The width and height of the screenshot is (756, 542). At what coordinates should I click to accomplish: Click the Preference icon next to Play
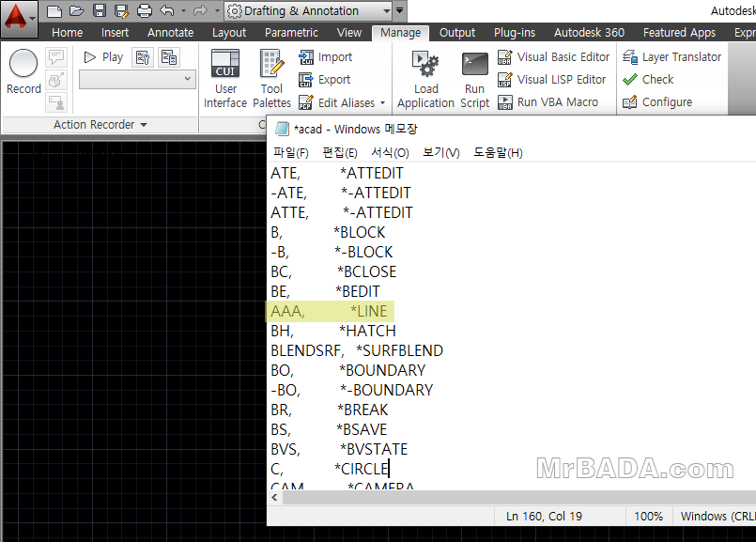pos(143,57)
